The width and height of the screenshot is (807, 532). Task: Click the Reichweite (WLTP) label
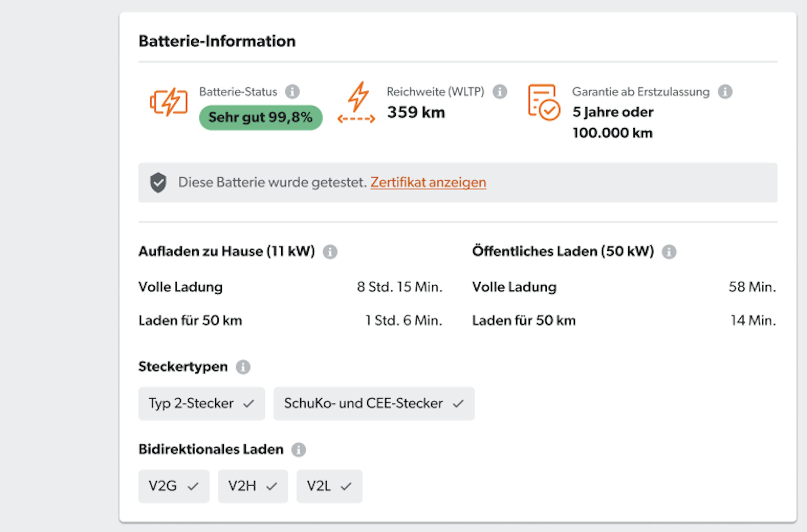coord(436,92)
